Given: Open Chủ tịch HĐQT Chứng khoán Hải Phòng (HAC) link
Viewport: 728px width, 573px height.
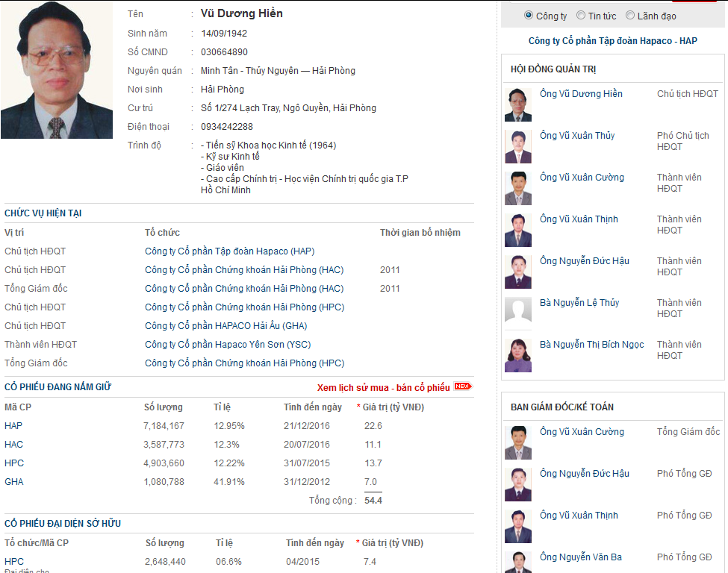Looking at the screenshot, I should (x=244, y=269).
